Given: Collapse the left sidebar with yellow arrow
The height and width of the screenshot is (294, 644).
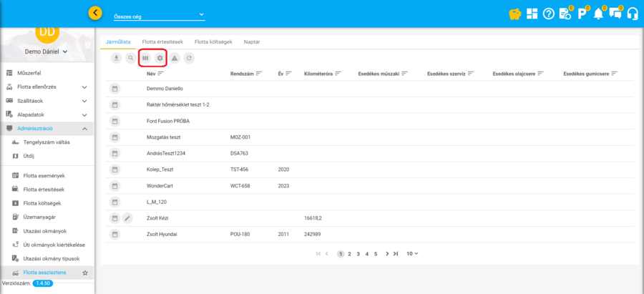Looking at the screenshot, I should pyautogui.click(x=95, y=13).
